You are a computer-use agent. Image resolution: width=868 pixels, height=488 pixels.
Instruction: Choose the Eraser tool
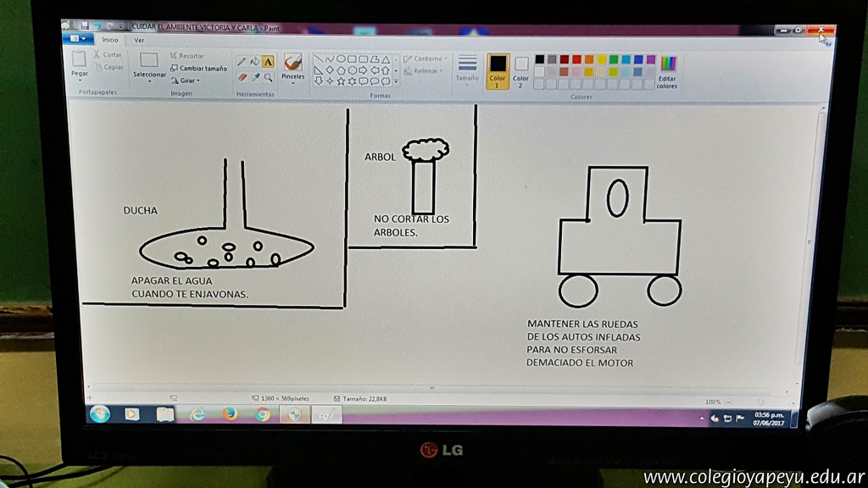point(242,76)
